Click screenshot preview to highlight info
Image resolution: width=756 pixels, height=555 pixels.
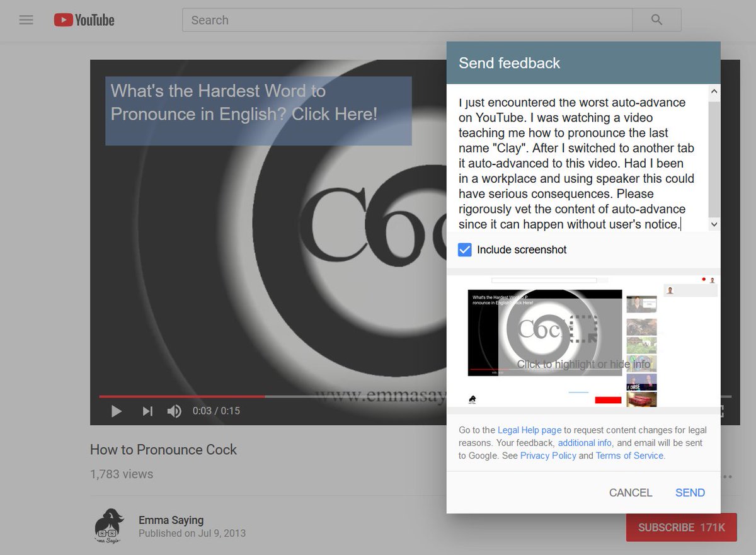[583, 341]
